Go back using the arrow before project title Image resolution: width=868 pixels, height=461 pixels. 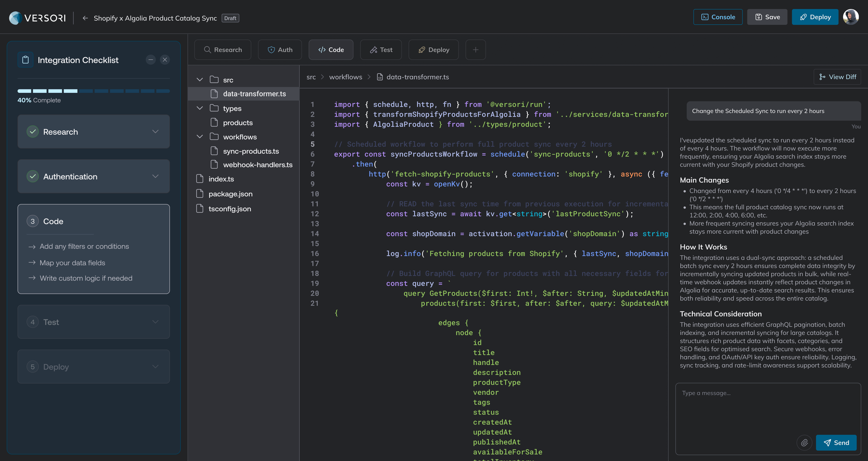(85, 18)
